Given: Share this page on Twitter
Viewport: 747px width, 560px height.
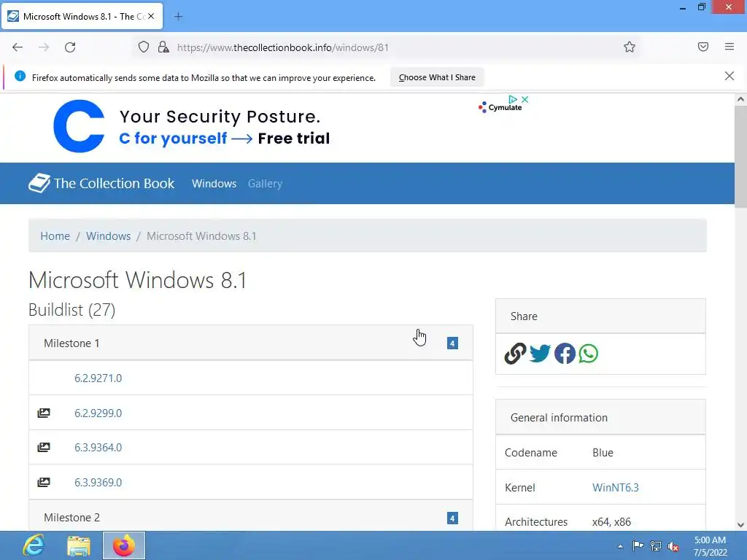Looking at the screenshot, I should tap(540, 354).
